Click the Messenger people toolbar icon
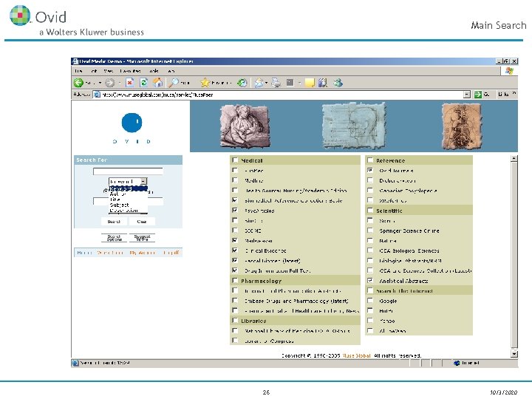Viewport: 532px width, 399px height. [x=338, y=83]
